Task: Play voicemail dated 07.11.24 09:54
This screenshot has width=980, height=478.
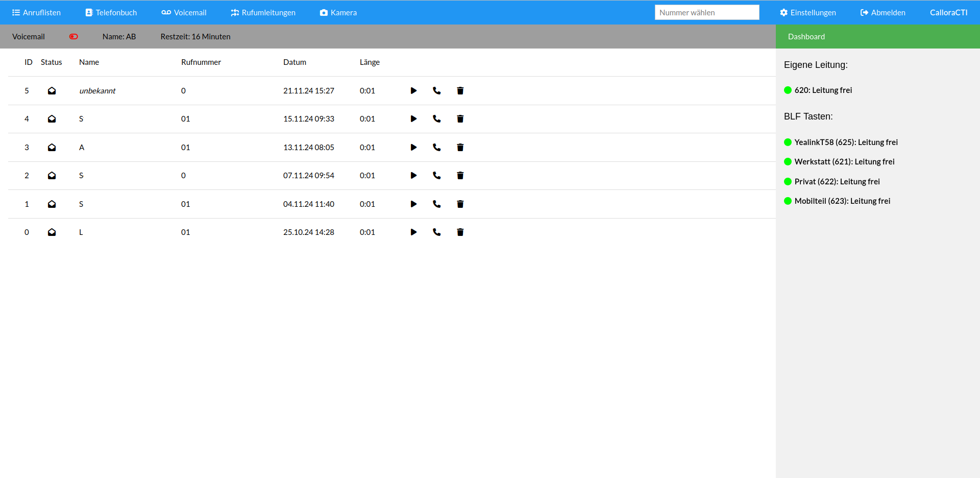Action: click(x=413, y=176)
